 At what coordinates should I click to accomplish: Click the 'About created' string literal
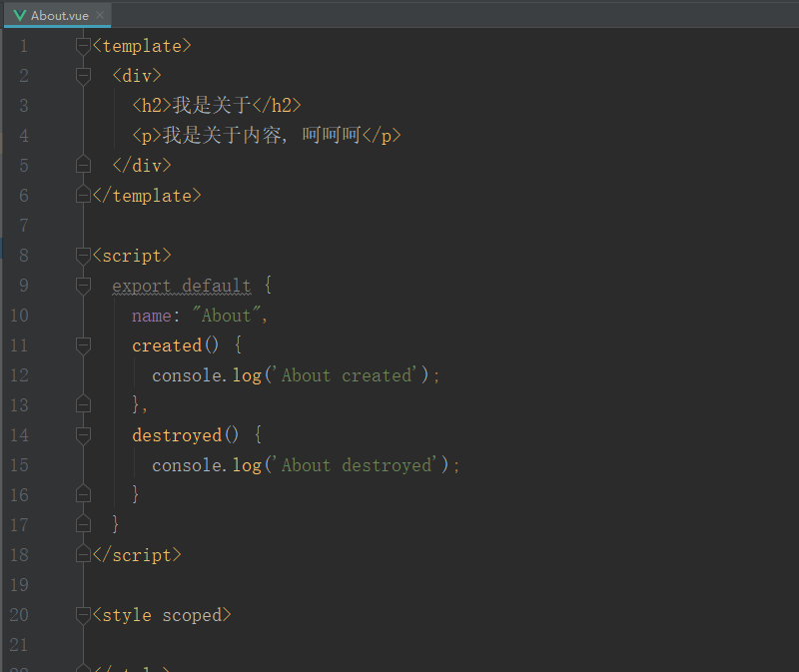346,375
